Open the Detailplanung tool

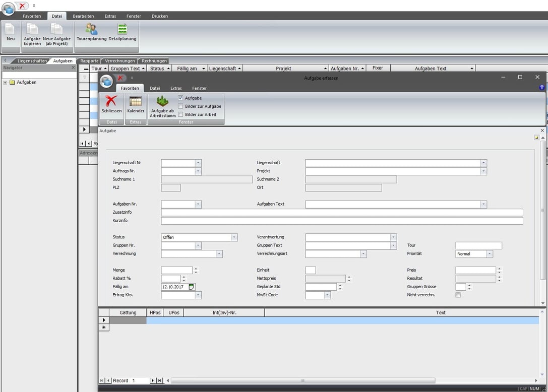tap(123, 29)
